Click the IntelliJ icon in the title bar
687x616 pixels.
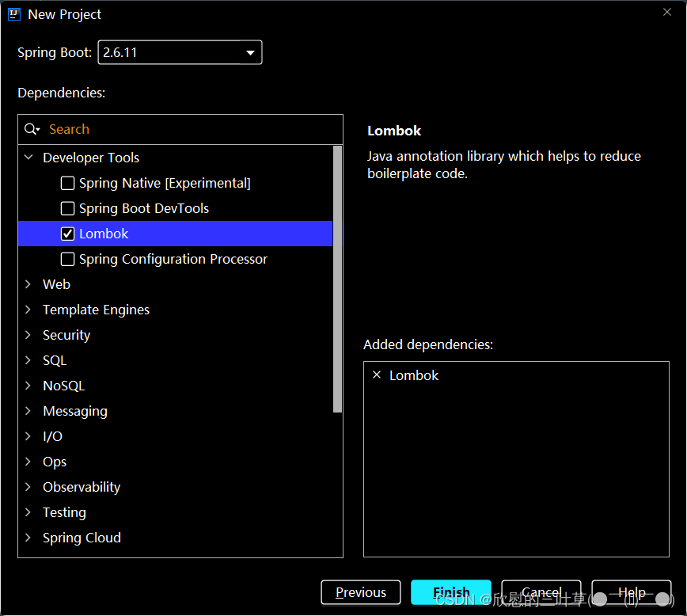[14, 14]
